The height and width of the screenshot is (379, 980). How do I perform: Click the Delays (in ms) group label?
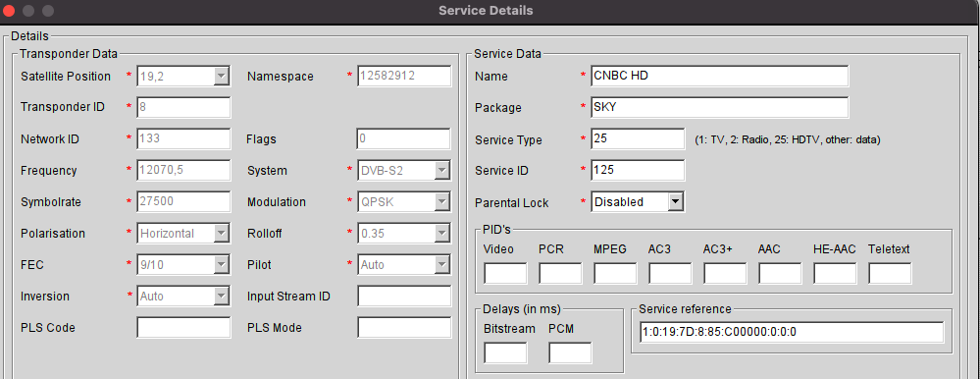click(522, 309)
